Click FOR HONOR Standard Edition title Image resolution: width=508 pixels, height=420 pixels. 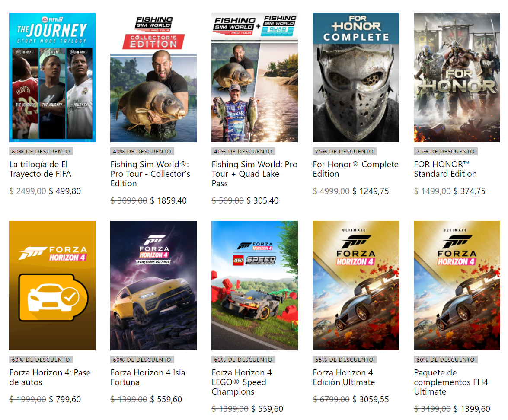tap(445, 169)
